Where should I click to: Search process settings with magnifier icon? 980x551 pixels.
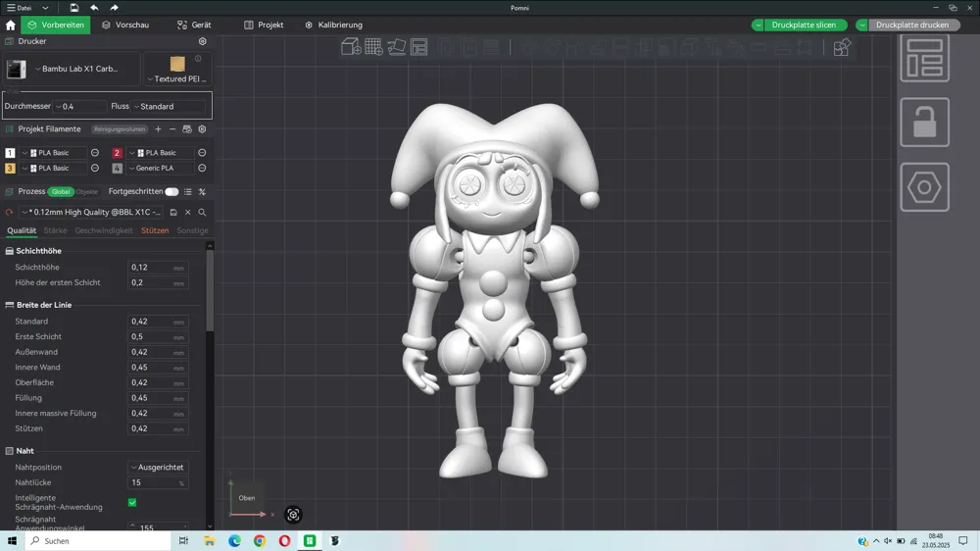pyautogui.click(x=202, y=212)
